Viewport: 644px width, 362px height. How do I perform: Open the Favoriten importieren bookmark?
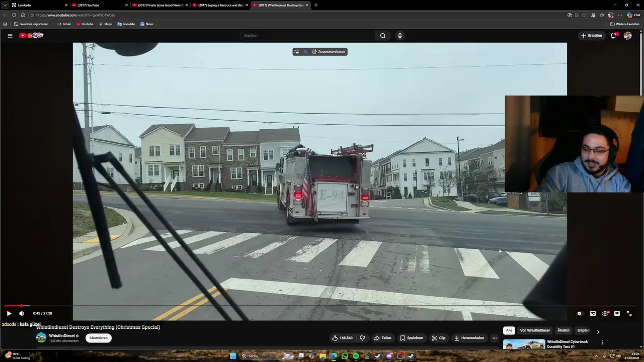click(x=31, y=24)
